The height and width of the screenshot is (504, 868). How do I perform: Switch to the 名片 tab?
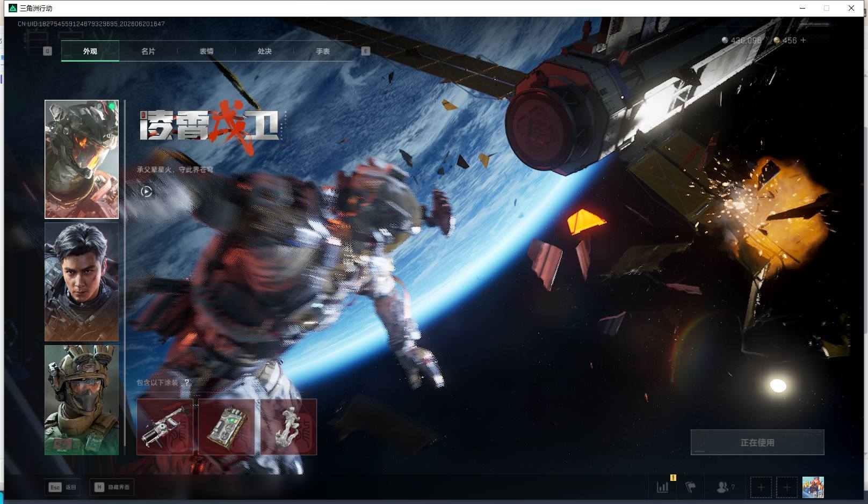coord(148,52)
